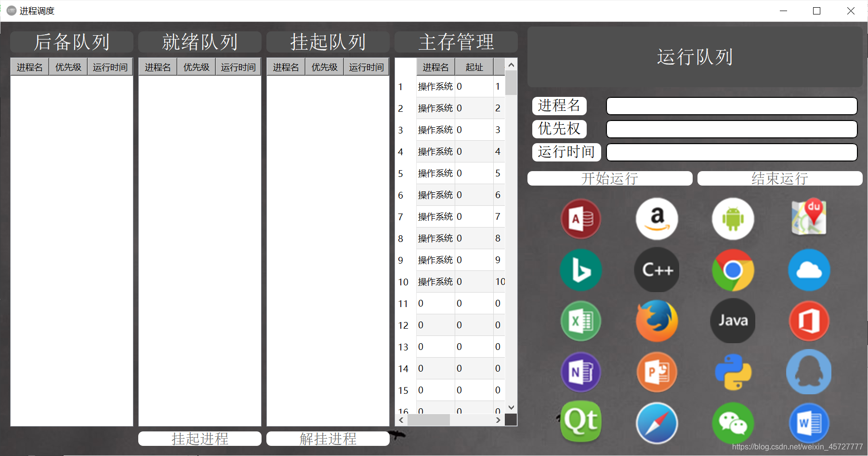
Task: Click 操作系统 cell in row 7
Action: click(435, 216)
